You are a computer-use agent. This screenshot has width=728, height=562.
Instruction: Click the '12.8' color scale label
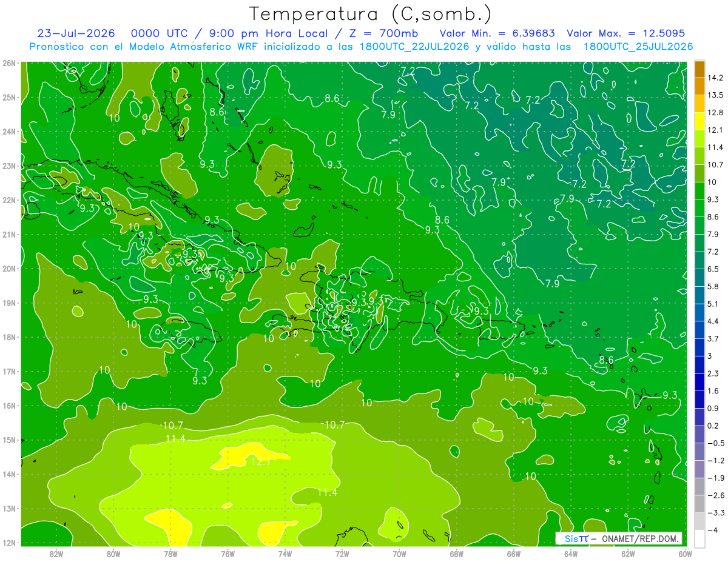point(715,113)
